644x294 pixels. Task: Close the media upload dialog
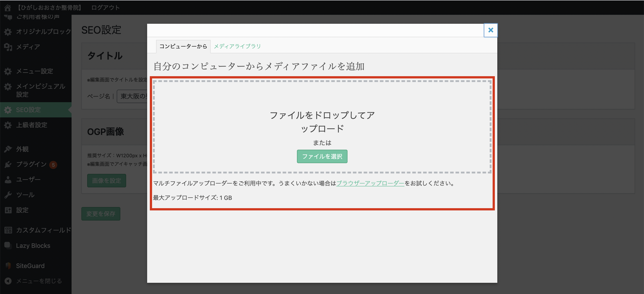coord(491,30)
